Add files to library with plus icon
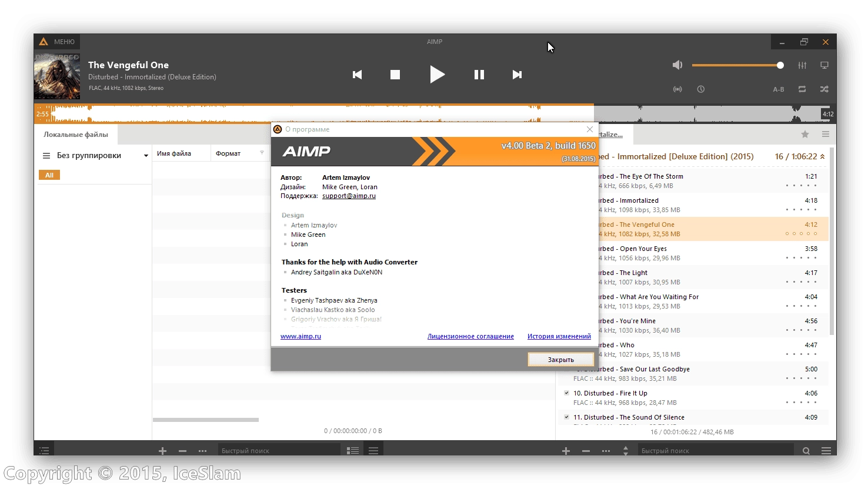868x486 pixels. pos(162,451)
